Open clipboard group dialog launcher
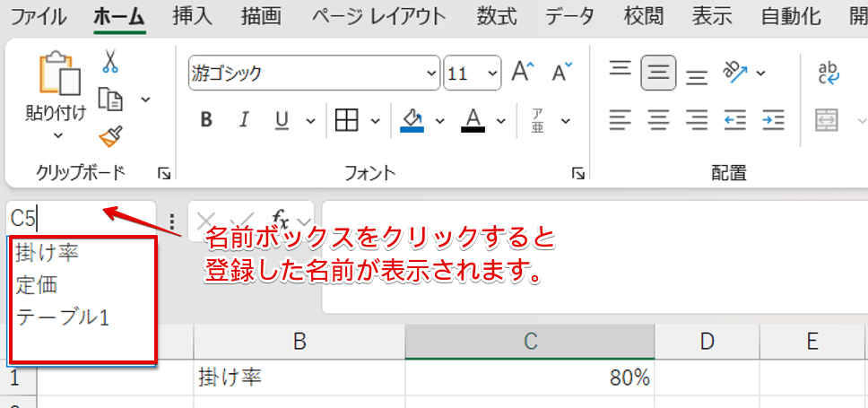This screenshot has height=408, width=868. point(164,174)
